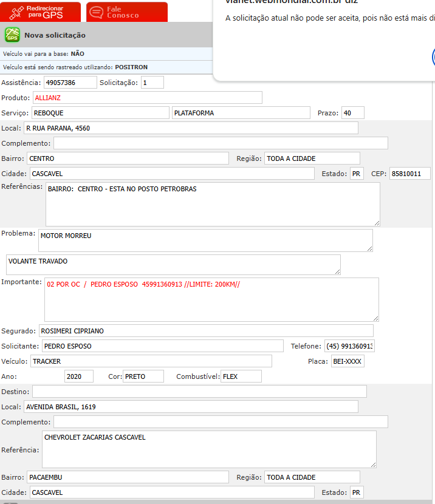Image resolution: width=435 pixels, height=504 pixels.
Task: Click the Prazo field showing 40
Action: pos(352,113)
